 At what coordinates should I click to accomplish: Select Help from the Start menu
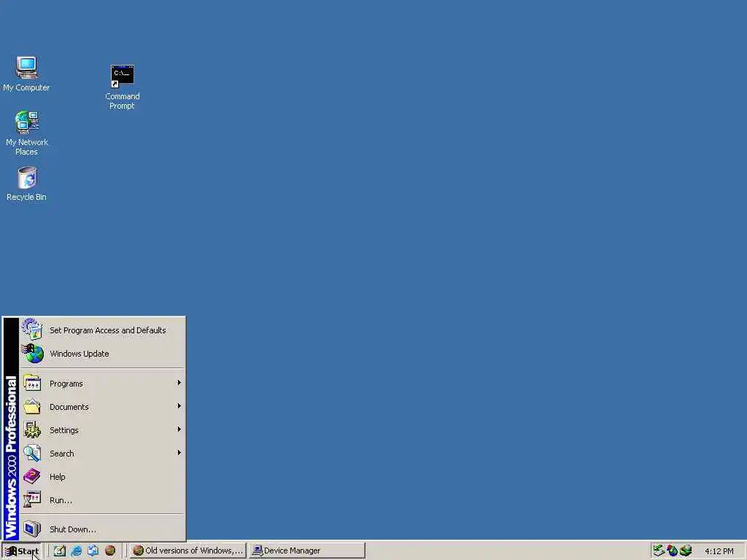coord(102,477)
